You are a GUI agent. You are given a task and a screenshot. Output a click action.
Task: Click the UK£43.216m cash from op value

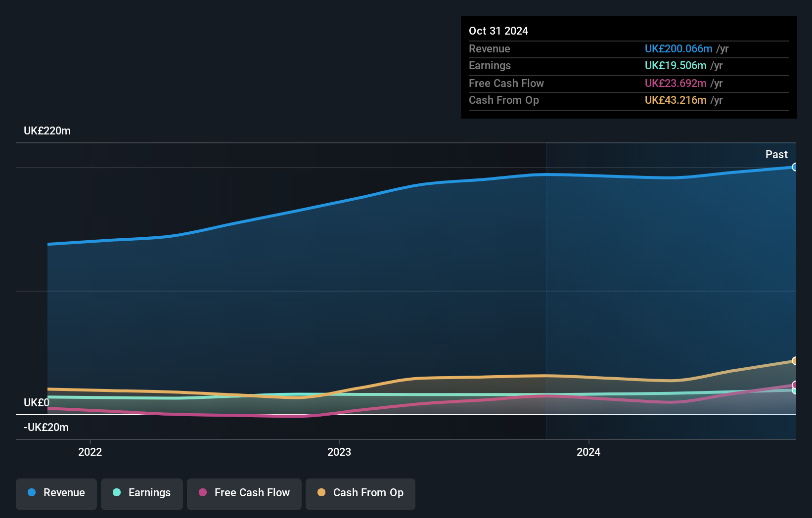(x=676, y=100)
